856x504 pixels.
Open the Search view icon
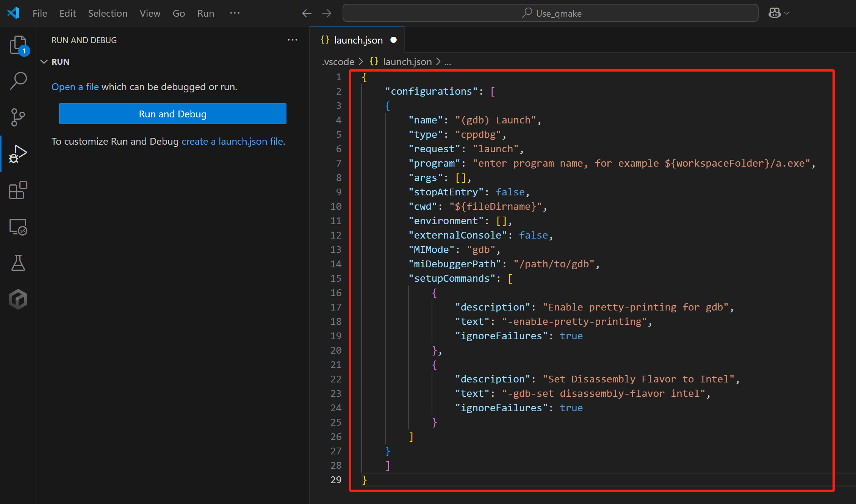click(x=18, y=81)
